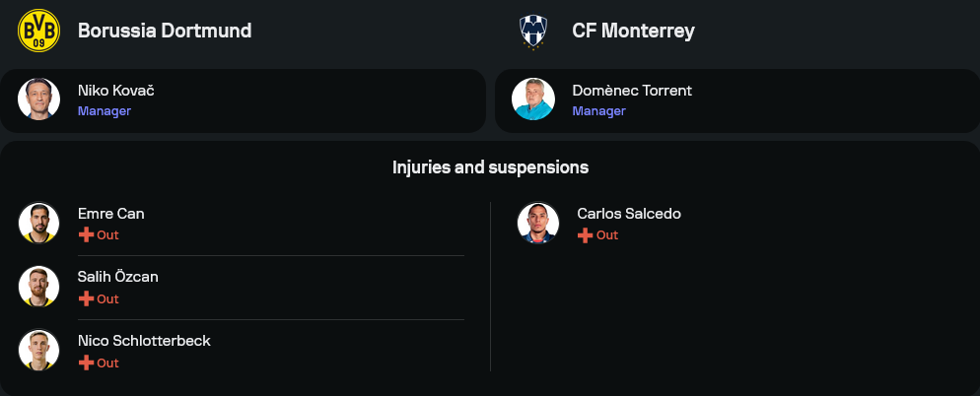
Task: Open Domènec Torrent's manager photo
Action: [533, 99]
